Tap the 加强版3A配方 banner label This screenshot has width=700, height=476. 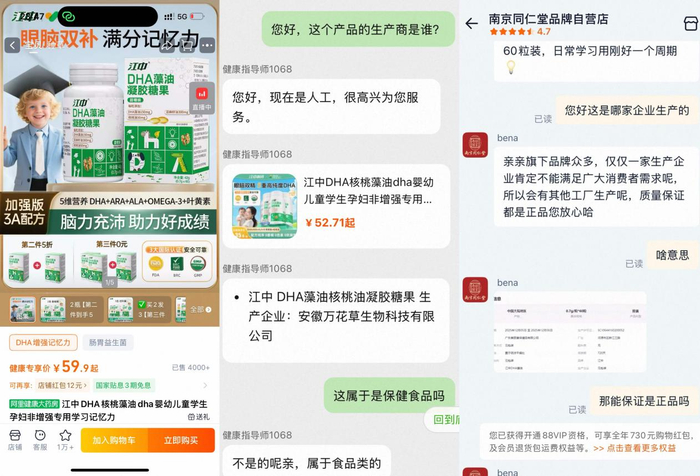tap(24, 212)
